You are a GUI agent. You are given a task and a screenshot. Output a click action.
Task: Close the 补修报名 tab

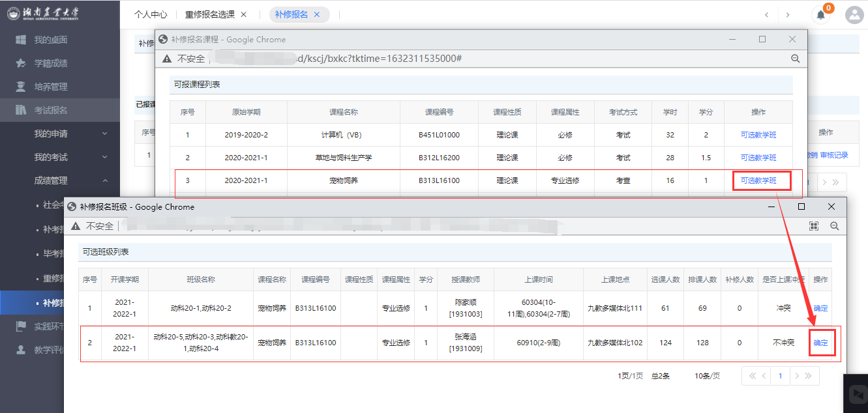tap(318, 14)
